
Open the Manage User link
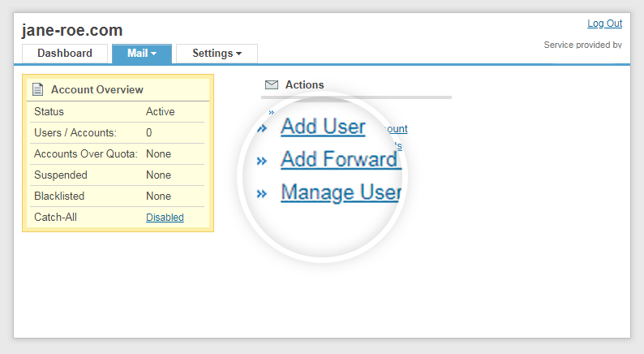coord(341,192)
